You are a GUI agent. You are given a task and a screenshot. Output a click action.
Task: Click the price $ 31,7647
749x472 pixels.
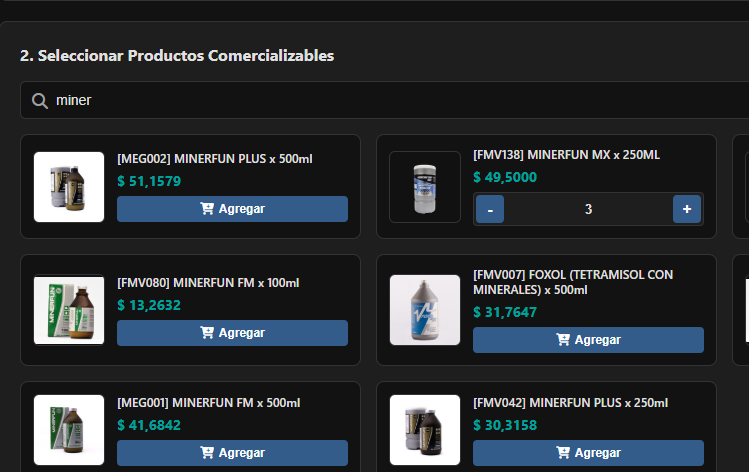(505, 312)
